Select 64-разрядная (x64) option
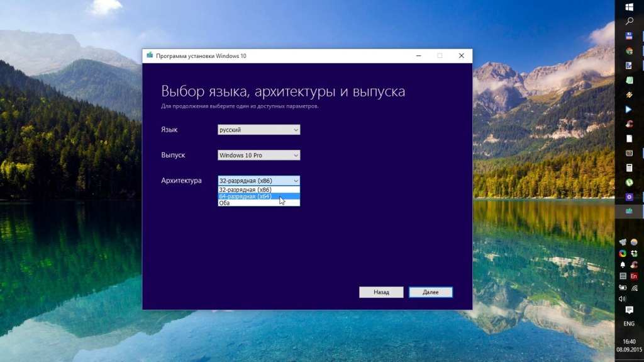644x362 pixels. [258, 196]
